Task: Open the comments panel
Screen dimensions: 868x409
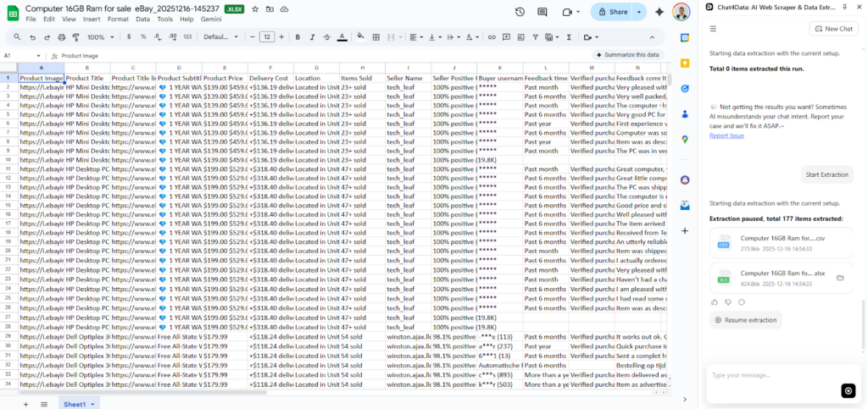Action: [x=542, y=12]
